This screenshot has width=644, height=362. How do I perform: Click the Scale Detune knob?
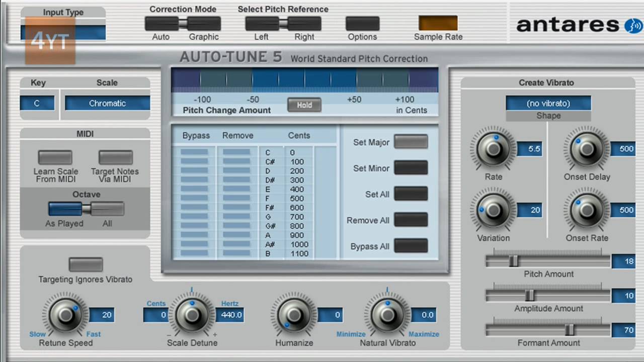[x=192, y=315]
